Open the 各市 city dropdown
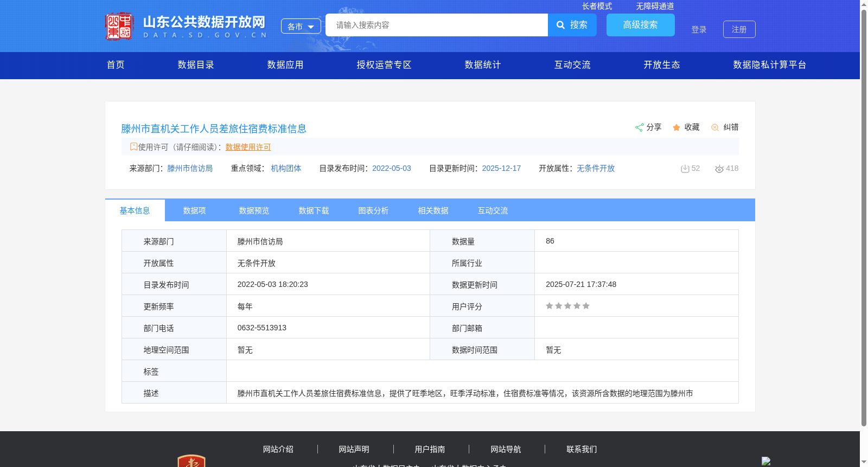868x467 pixels. (301, 26)
